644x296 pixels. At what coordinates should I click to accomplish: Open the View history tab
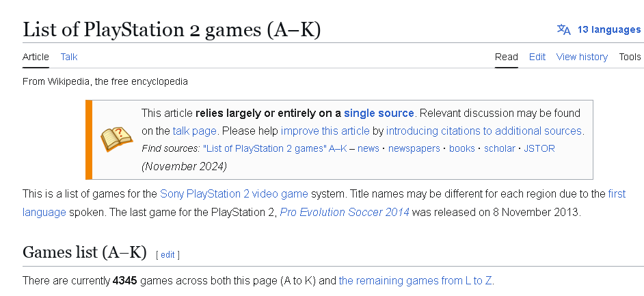click(x=582, y=57)
